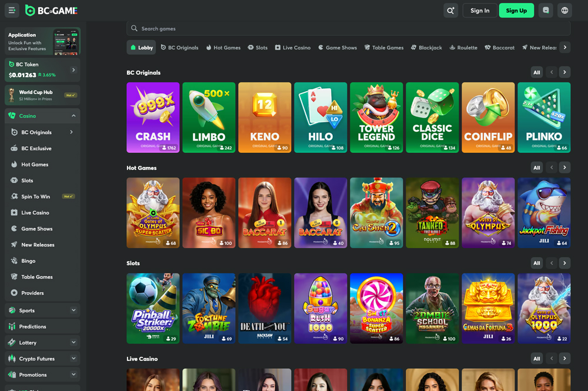Image resolution: width=588 pixels, height=391 pixels.
Task: Open the Plinko game thumbnail
Action: point(544,118)
